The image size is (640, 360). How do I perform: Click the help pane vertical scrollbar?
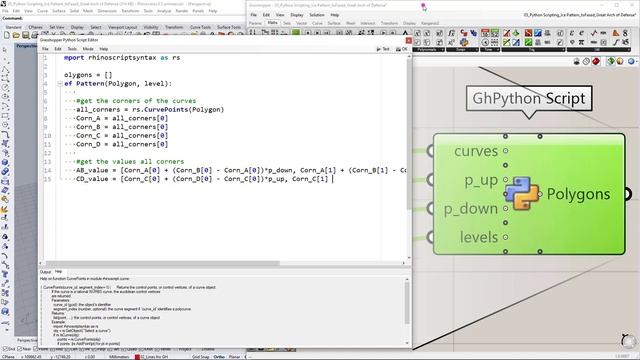(x=407, y=303)
